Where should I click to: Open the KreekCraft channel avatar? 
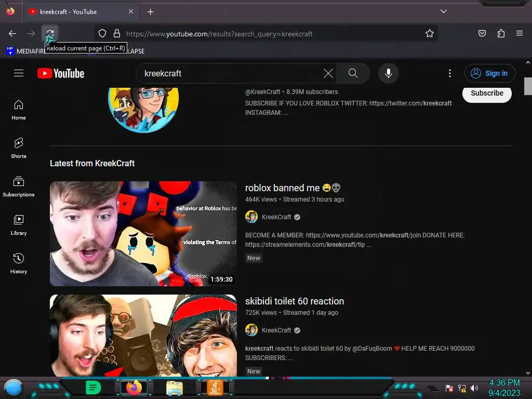(x=143, y=110)
